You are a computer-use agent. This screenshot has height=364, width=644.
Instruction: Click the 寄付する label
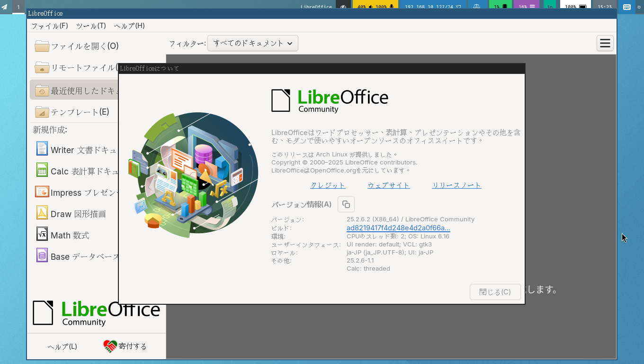(133, 346)
